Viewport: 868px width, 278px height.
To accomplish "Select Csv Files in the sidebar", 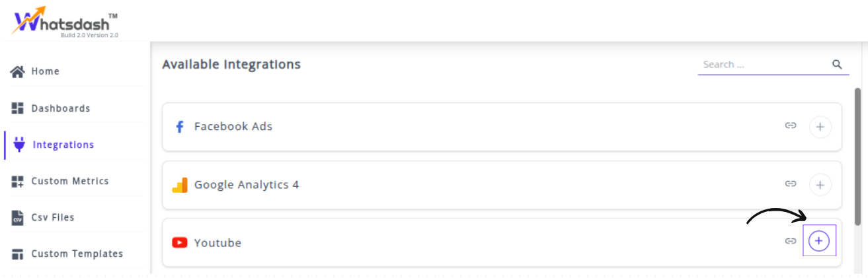I will point(53,217).
